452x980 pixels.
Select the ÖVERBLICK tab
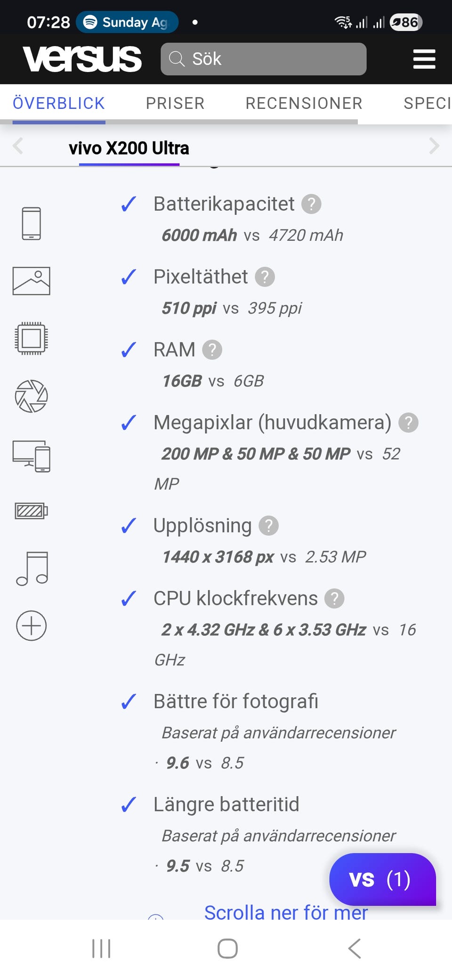[x=59, y=103]
